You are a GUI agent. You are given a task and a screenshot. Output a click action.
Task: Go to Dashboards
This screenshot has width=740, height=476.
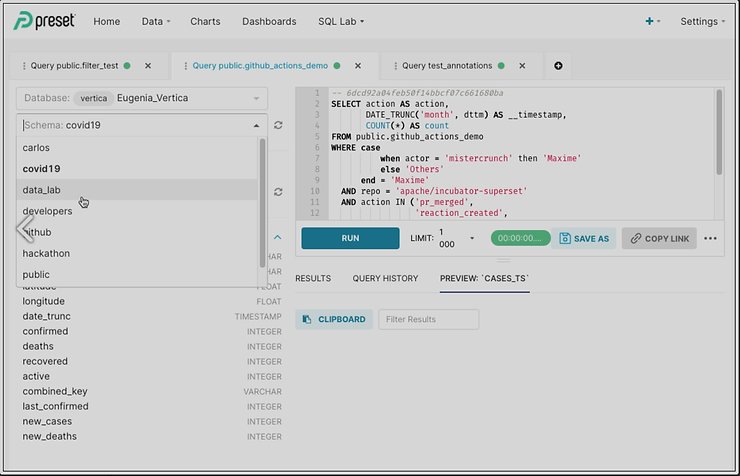(269, 21)
